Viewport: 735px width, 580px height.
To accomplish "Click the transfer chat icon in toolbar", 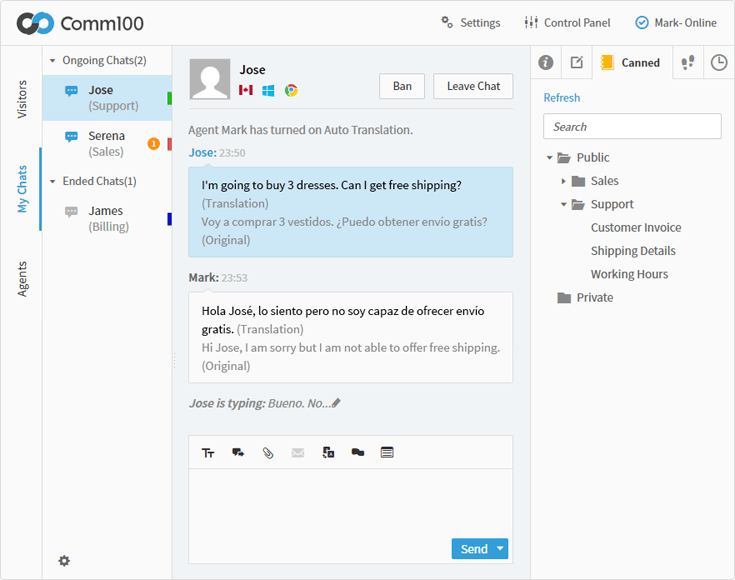I will 238,452.
